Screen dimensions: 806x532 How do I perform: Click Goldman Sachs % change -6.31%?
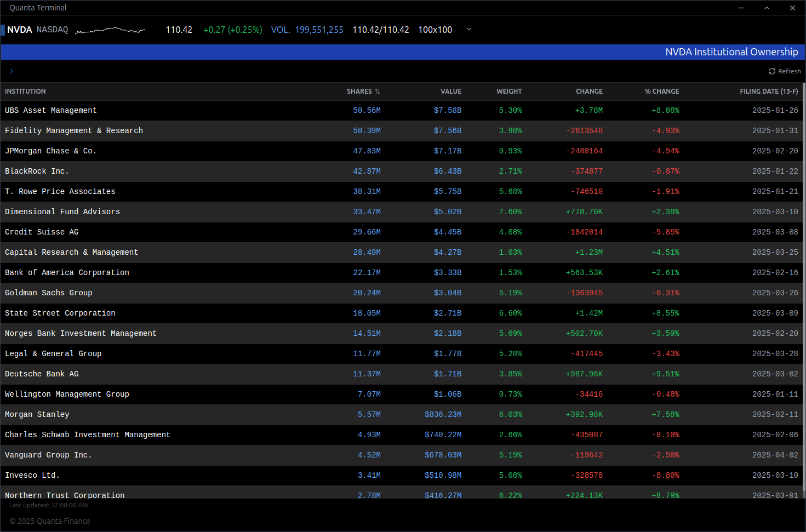tap(666, 293)
